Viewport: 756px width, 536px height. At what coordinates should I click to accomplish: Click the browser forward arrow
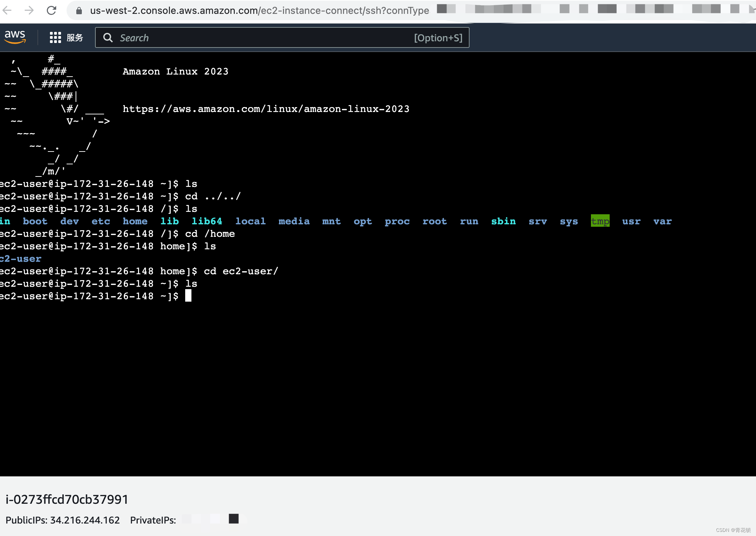click(x=29, y=10)
